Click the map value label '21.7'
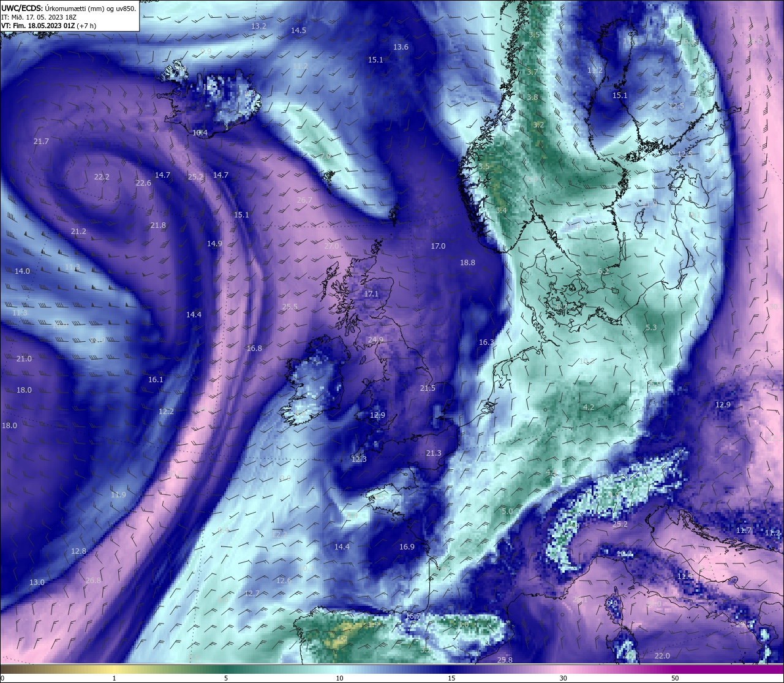The height and width of the screenshot is (683, 784). pyautogui.click(x=41, y=142)
